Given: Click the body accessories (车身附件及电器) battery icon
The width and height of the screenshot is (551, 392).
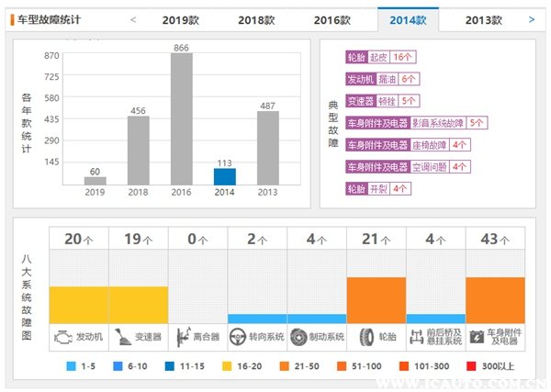Looking at the screenshot, I should (476, 337).
